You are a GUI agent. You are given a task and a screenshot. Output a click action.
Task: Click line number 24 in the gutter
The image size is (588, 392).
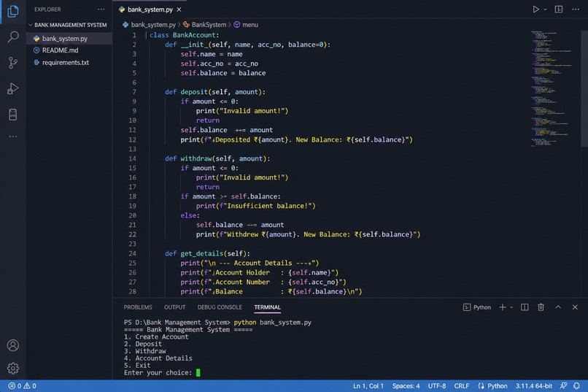point(132,253)
